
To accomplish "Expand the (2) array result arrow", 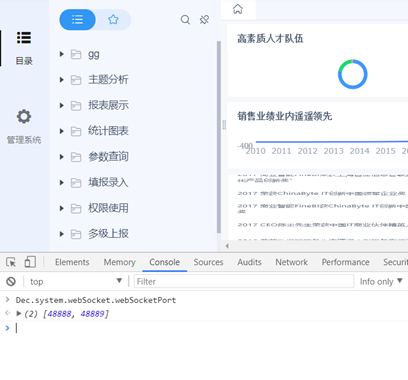I will point(19,313).
